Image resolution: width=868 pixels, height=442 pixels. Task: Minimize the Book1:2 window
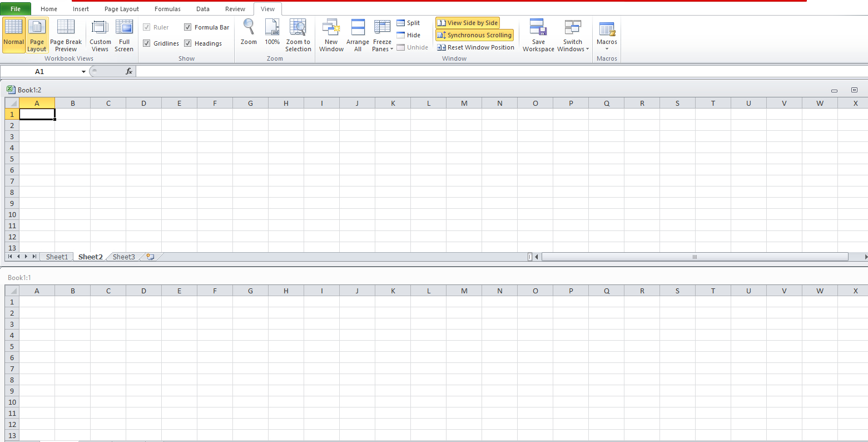(834, 90)
